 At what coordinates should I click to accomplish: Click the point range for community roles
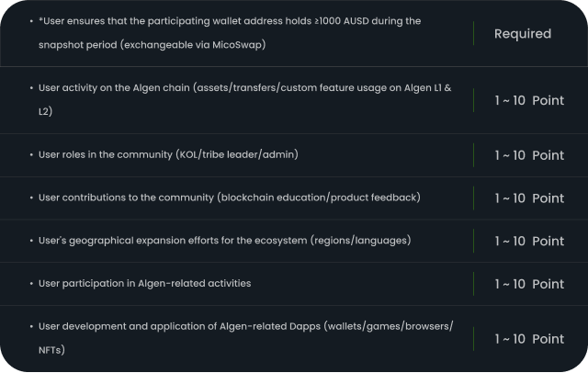point(529,155)
